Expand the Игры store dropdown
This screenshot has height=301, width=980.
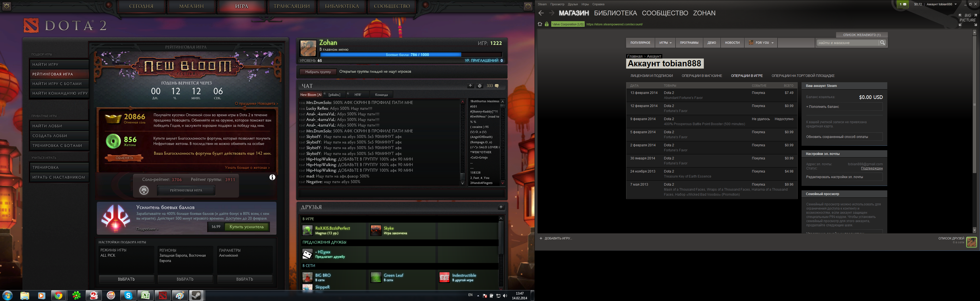(x=665, y=43)
